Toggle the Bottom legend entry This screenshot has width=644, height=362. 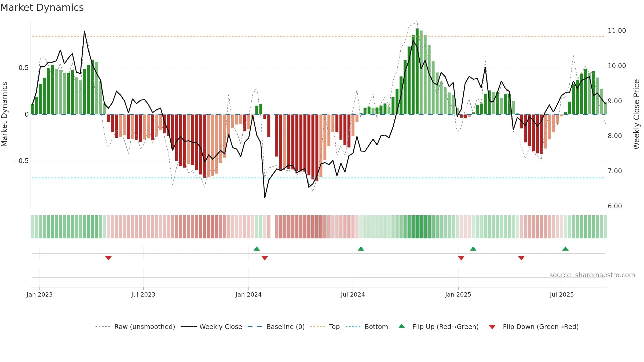click(x=367, y=327)
